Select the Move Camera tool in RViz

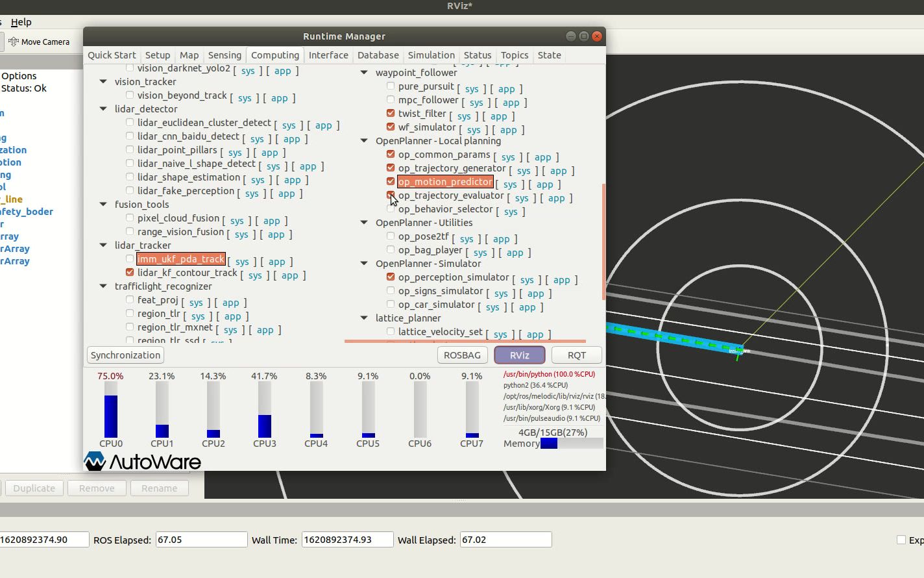tap(39, 42)
